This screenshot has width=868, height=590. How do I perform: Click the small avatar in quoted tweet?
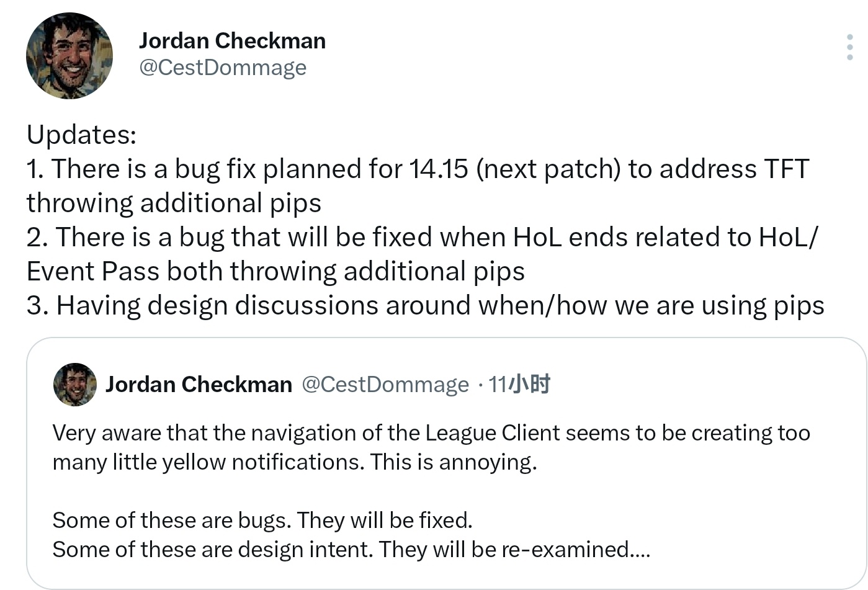tap(75, 385)
